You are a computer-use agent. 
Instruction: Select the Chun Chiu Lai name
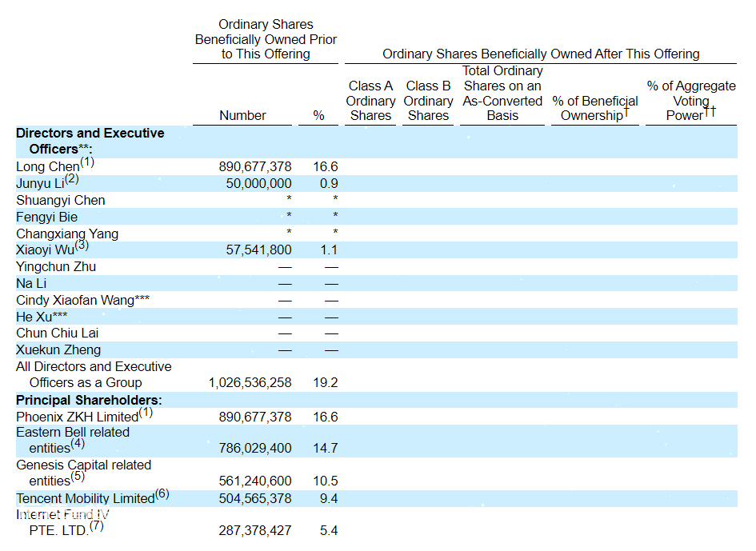click(x=57, y=333)
